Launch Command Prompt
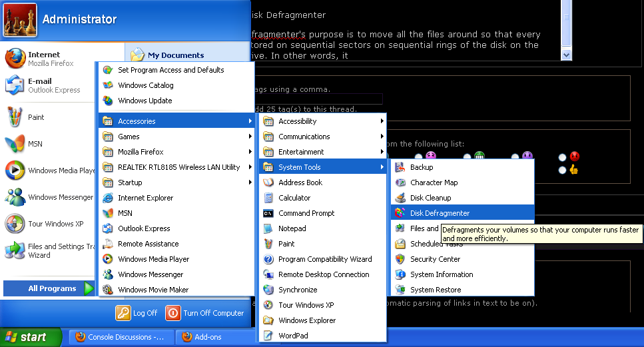Image resolution: width=644 pixels, height=347 pixels. [x=306, y=213]
